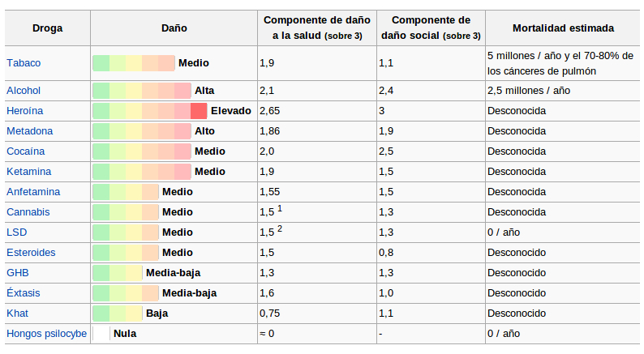The height and width of the screenshot is (354, 644).
Task: Click footnote 1 beside Cannabis health value
Action: pos(280,208)
